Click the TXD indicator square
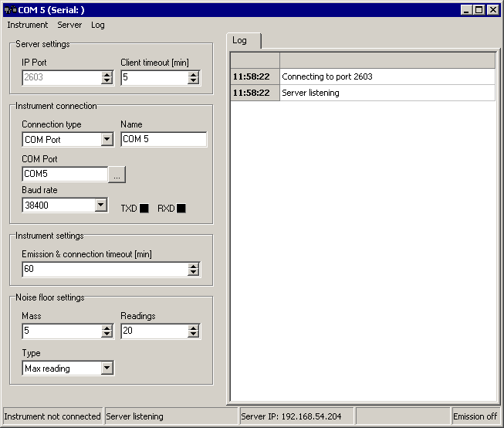The image size is (504, 428). (144, 209)
